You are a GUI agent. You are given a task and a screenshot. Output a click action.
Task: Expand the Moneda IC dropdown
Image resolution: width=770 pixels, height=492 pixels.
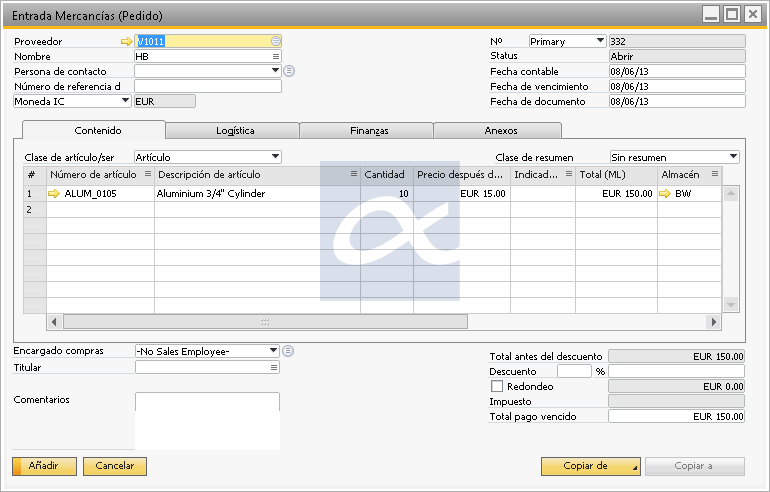tap(125, 100)
